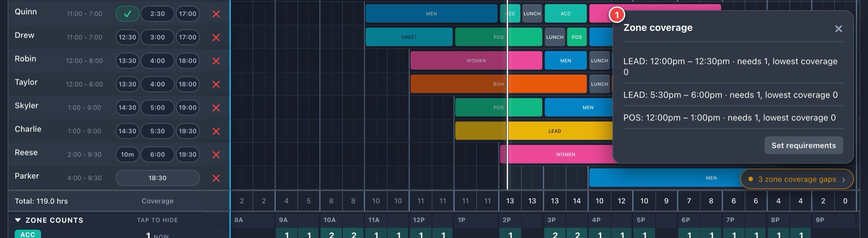The width and height of the screenshot is (868, 238).
Task: Open Skyler's 14:30 time pill
Action: (127, 108)
